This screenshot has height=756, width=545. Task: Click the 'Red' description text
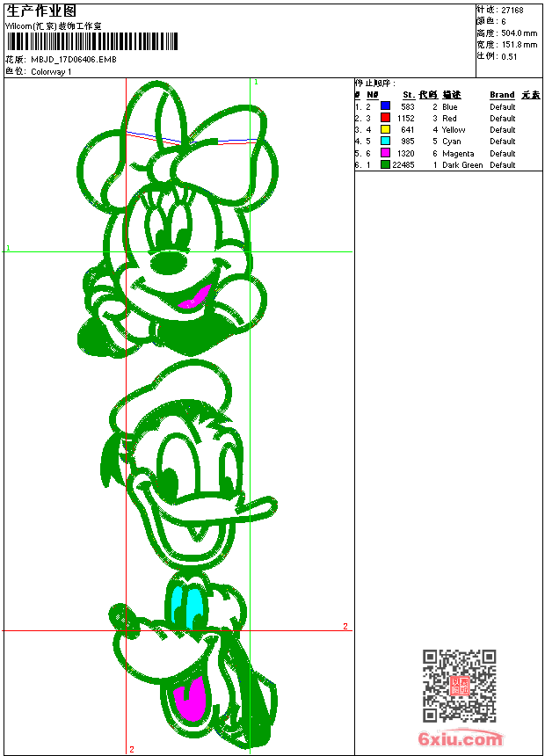pyautogui.click(x=449, y=118)
